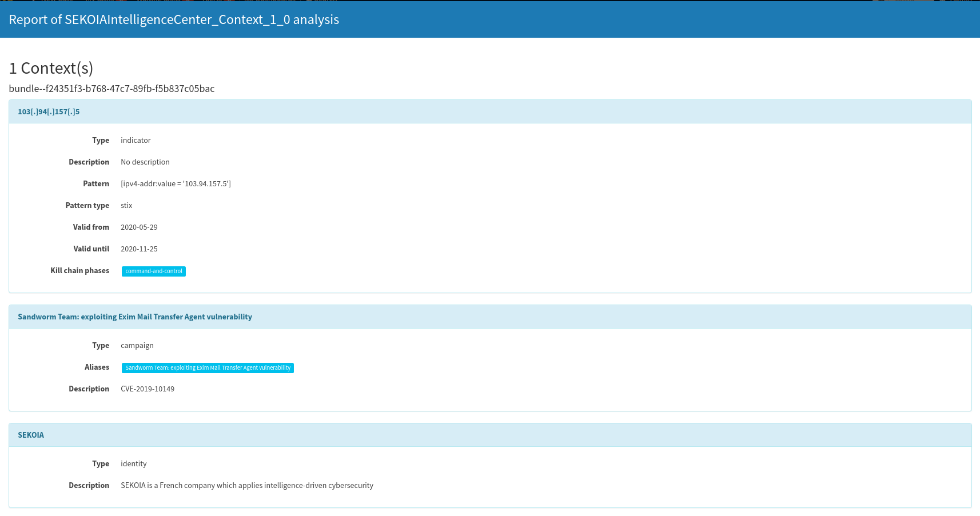The width and height of the screenshot is (980, 516).
Task: Click the valid until date 2020-11-25
Action: pos(139,249)
